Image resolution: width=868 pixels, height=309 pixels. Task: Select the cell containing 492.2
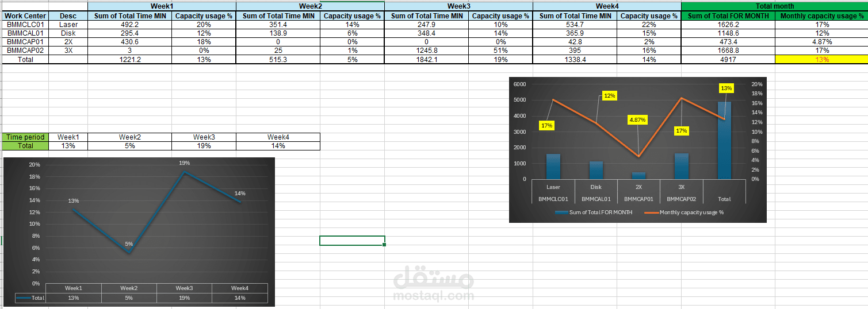coord(129,25)
